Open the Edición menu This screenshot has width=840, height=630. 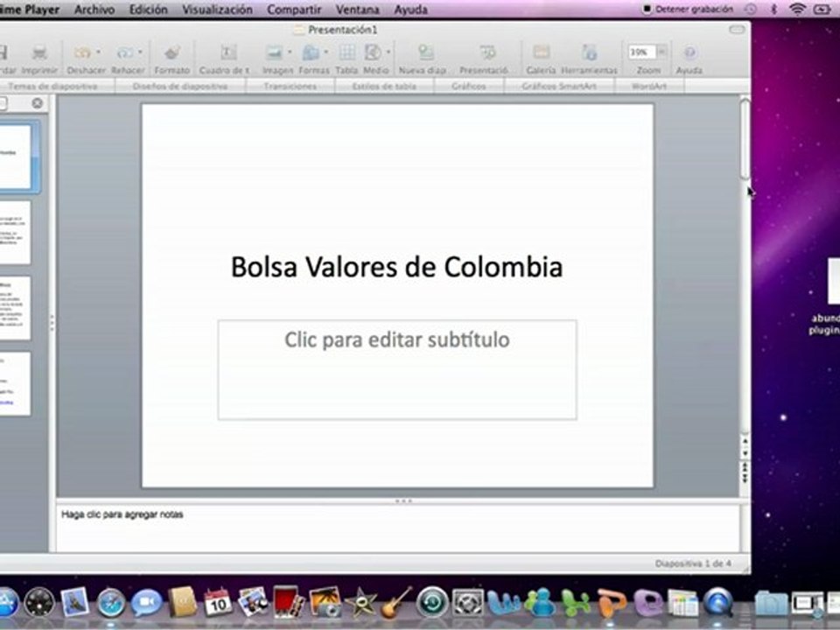point(149,9)
